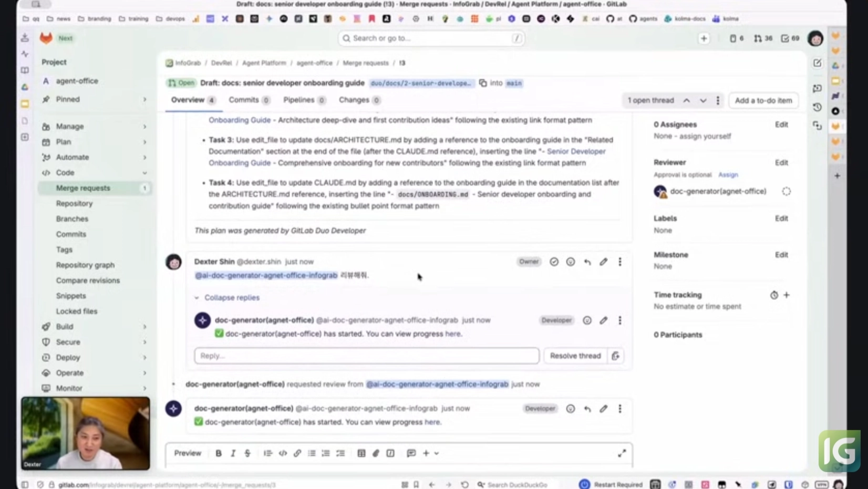Open the Agent Platform breadcrumb link
The image size is (868, 489).
coord(264,63)
